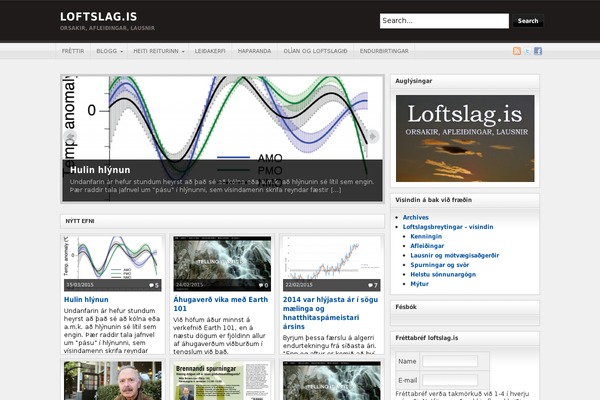Click the Nýtt efni section heading
This screenshot has width=600, height=400.
pos(80,221)
